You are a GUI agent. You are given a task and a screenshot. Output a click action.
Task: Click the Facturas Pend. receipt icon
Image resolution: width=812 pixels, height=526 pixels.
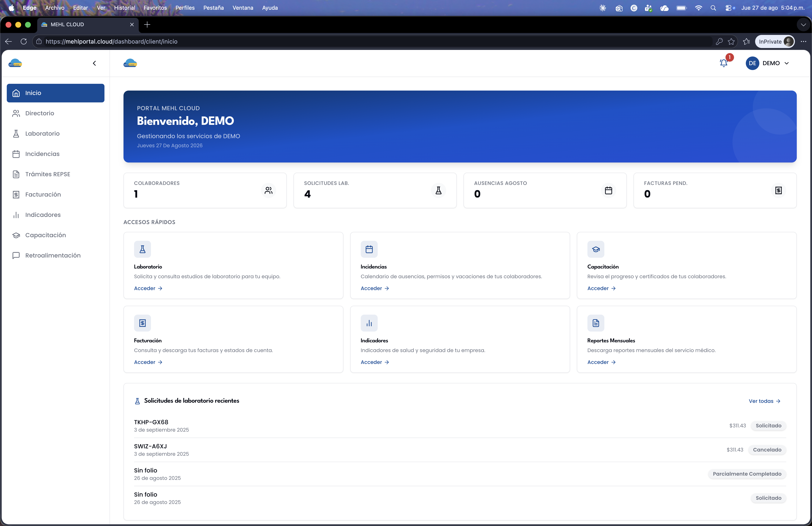pyautogui.click(x=778, y=190)
